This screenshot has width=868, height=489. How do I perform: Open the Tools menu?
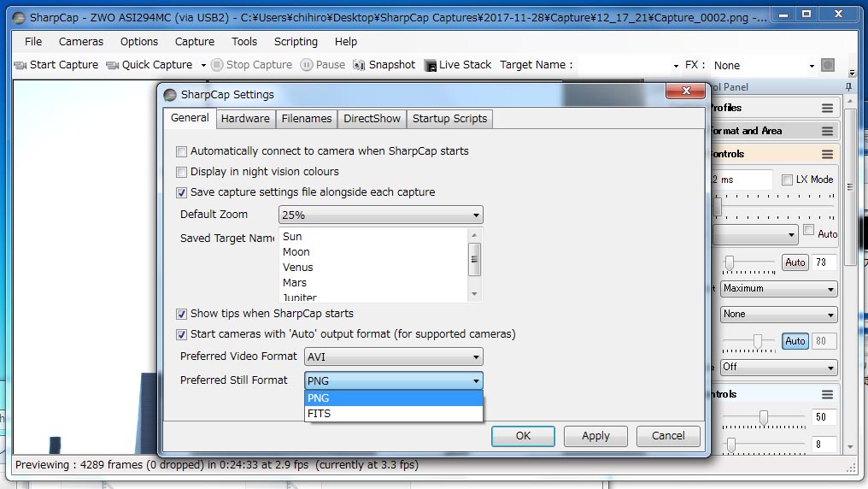pyautogui.click(x=244, y=42)
